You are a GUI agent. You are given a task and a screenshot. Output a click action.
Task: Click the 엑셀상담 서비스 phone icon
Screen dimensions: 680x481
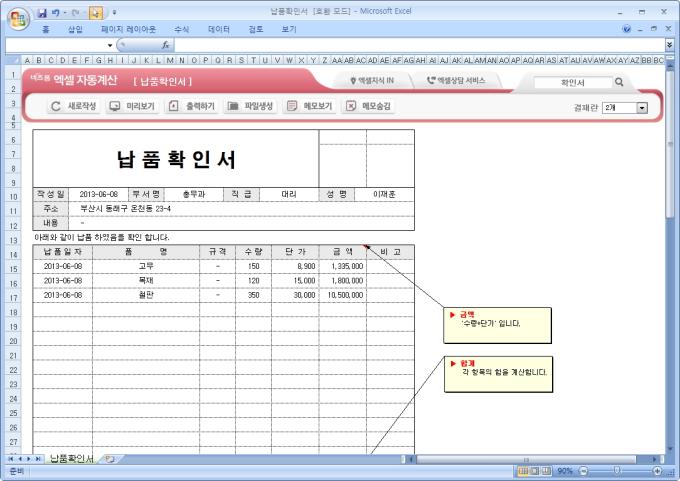pyautogui.click(x=431, y=80)
